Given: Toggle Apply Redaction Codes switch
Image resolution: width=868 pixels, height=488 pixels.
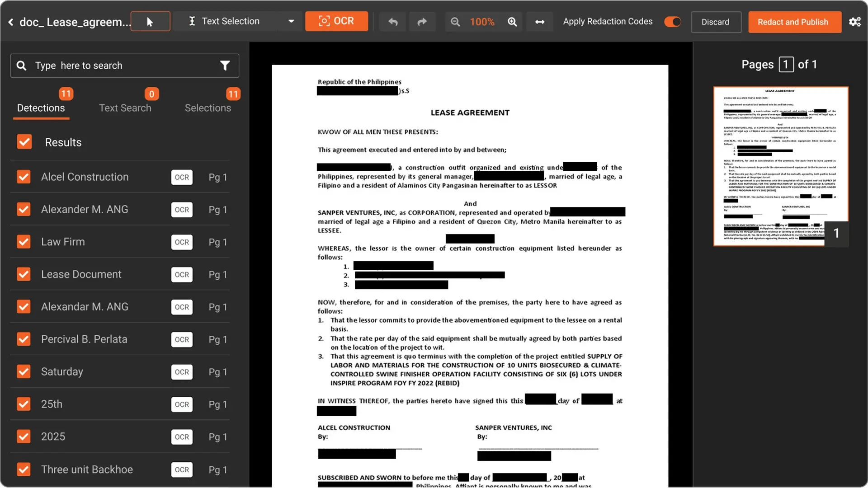Looking at the screenshot, I should click(672, 22).
